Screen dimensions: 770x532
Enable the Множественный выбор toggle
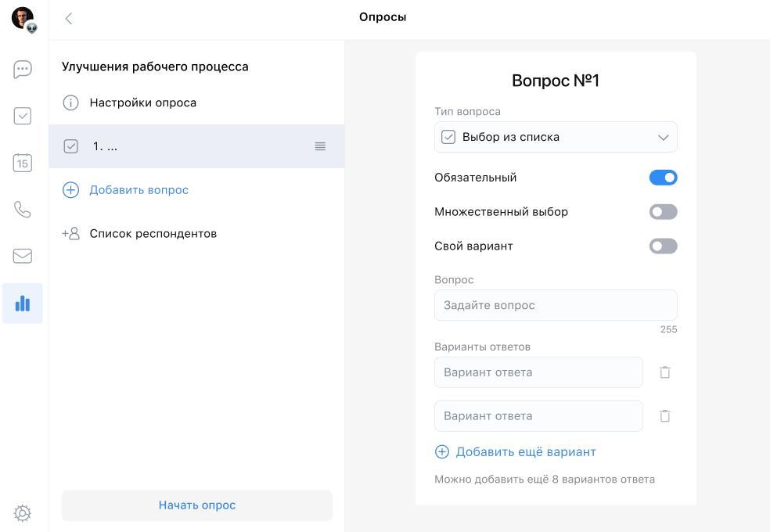click(x=663, y=212)
